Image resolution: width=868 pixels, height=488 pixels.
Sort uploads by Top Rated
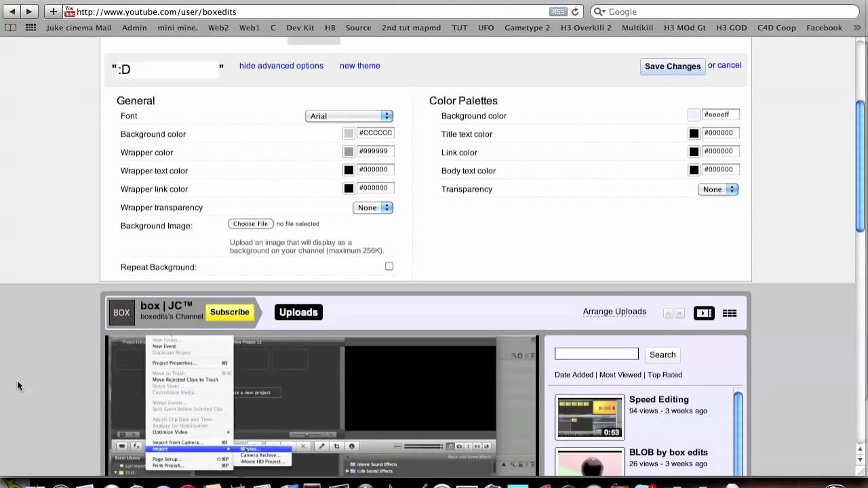[x=665, y=375]
